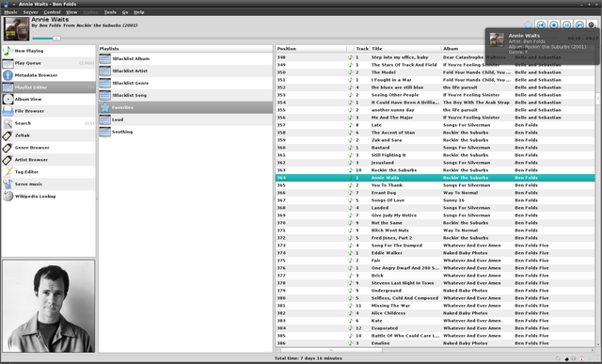
Task: Select the Favorites playlist
Action: (x=185, y=107)
